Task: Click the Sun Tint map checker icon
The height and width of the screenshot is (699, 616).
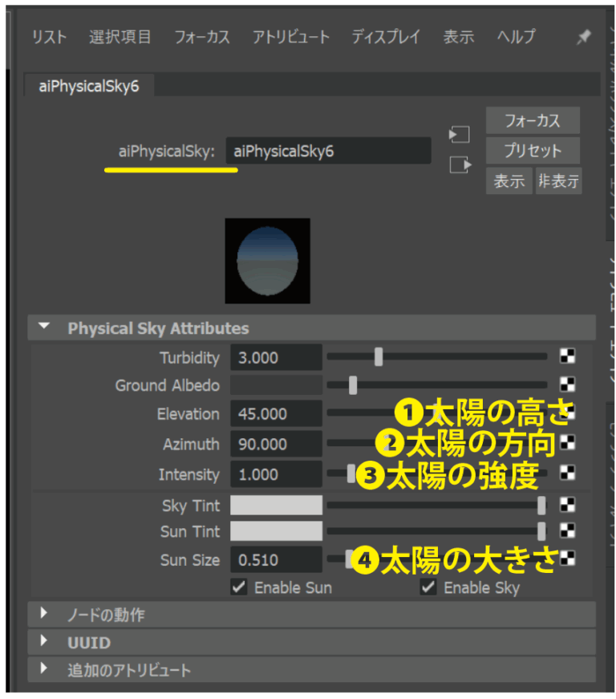Action: 567,530
